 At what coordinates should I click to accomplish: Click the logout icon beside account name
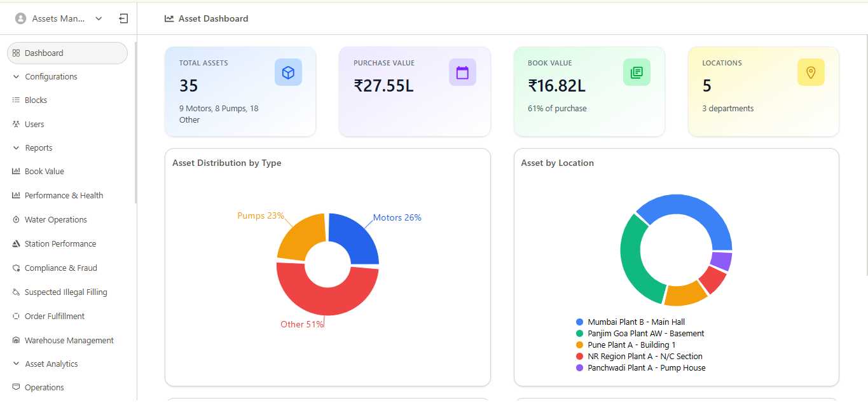123,19
